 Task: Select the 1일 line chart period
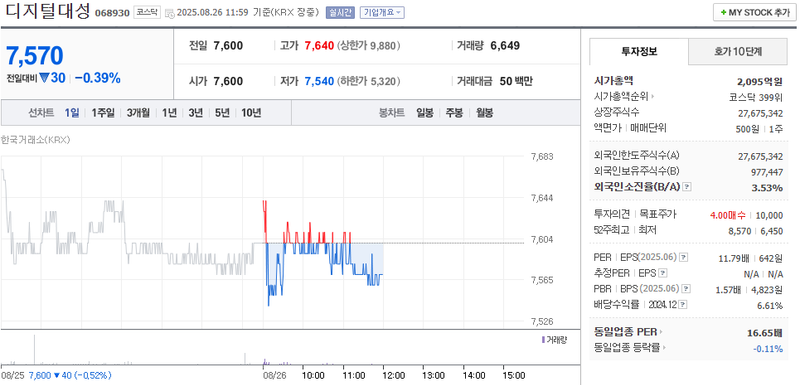71,113
